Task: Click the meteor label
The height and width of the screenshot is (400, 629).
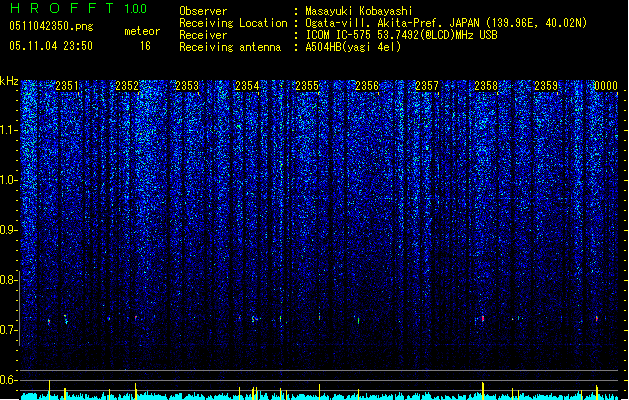Action: coord(142,31)
